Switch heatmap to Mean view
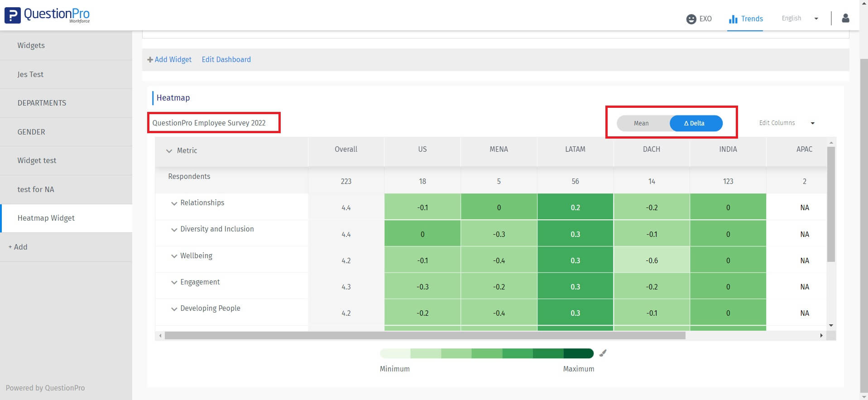This screenshot has width=868, height=400. 641,123
